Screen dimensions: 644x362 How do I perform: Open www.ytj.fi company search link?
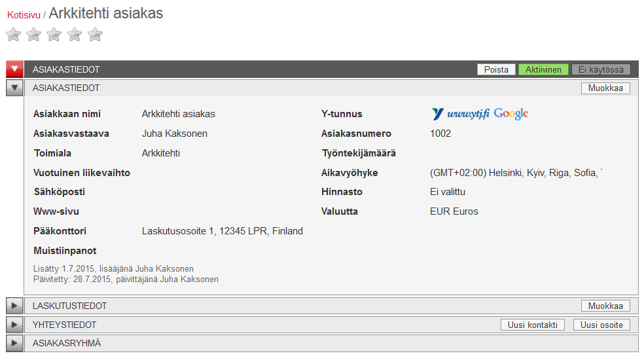pyautogui.click(x=469, y=114)
